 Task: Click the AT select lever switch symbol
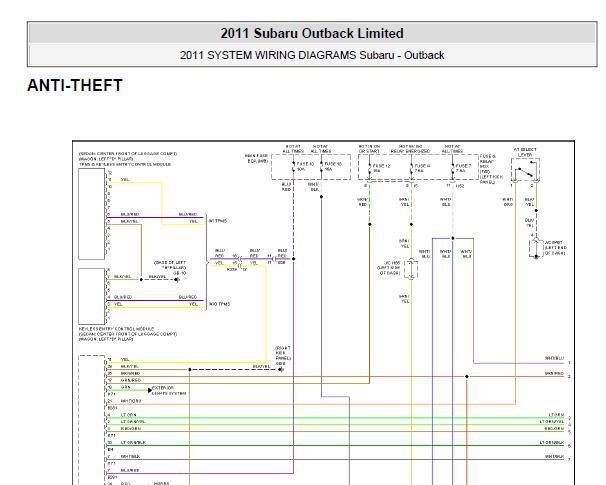[x=526, y=171]
